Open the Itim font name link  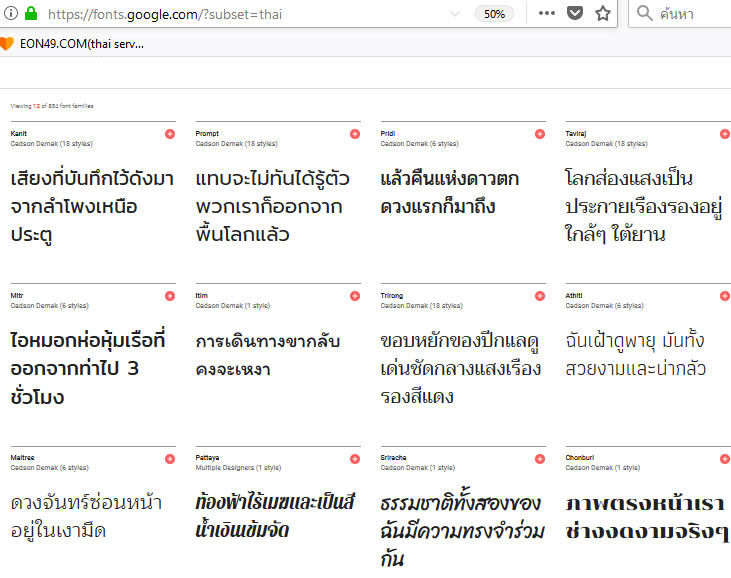pyautogui.click(x=201, y=296)
